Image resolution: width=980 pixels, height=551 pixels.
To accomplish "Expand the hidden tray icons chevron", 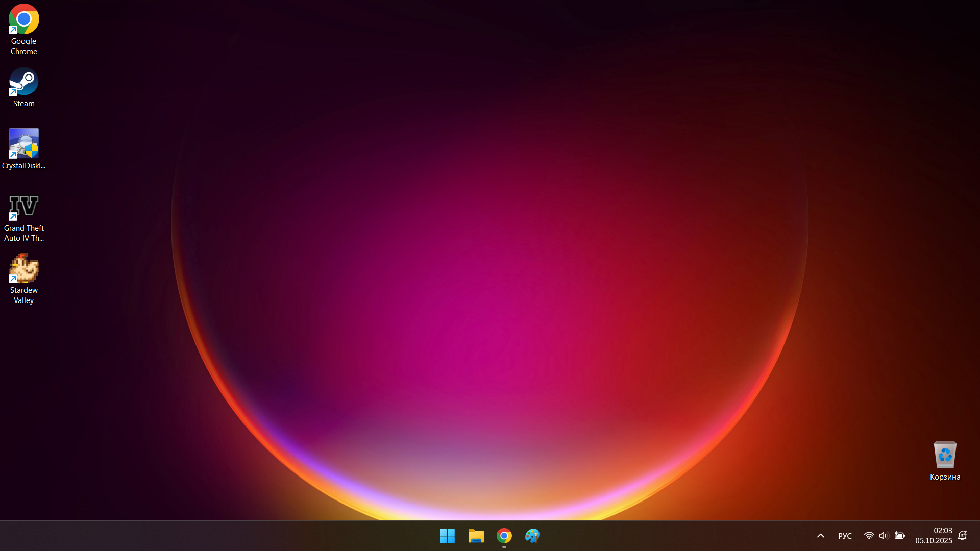I will 821,536.
